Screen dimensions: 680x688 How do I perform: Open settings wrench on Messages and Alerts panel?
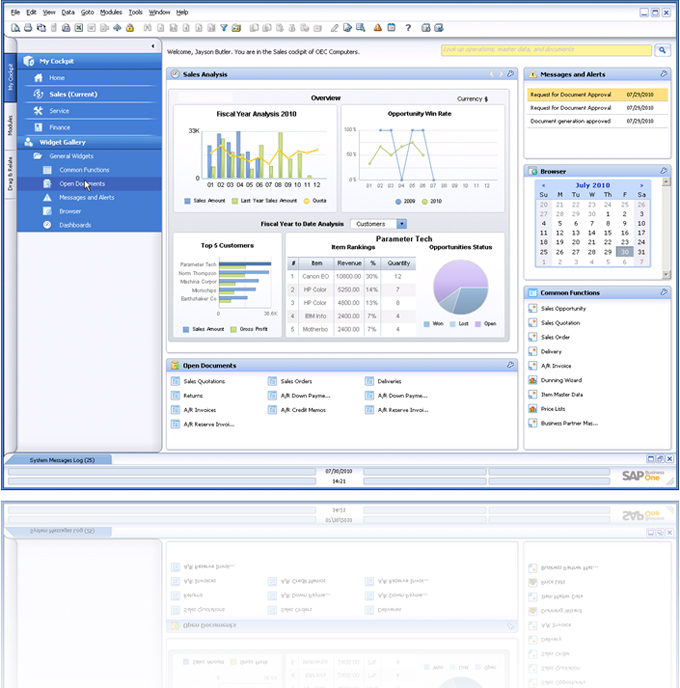(x=664, y=74)
